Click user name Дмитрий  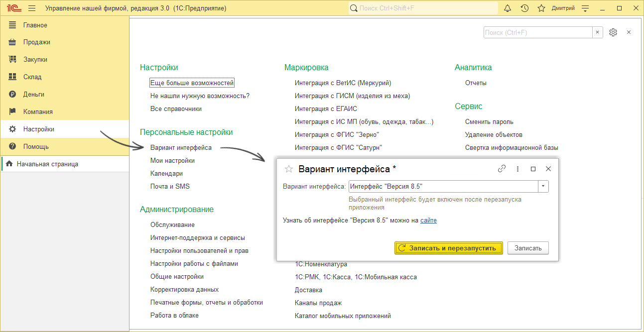coord(563,8)
